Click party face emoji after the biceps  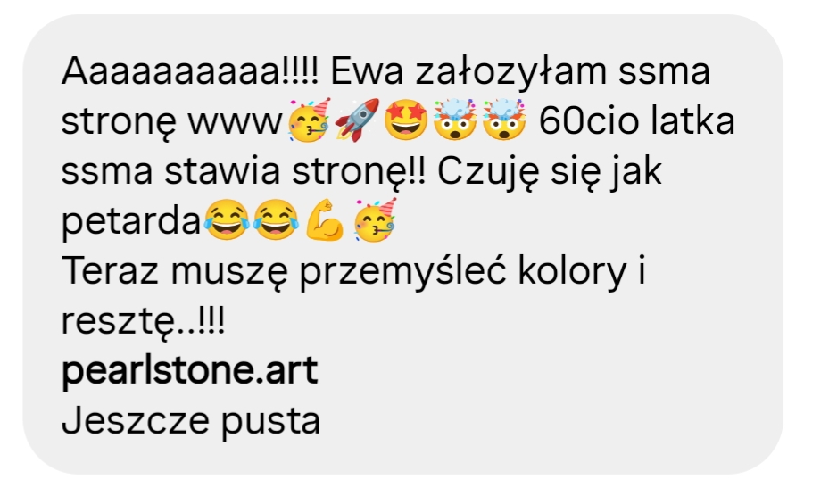click(376, 219)
